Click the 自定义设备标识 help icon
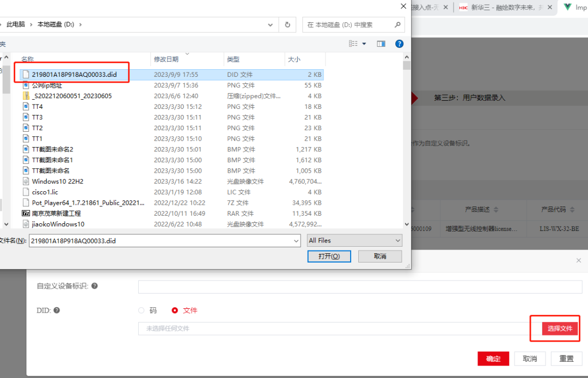Screen dimensions: 588x378 pyautogui.click(x=95, y=286)
